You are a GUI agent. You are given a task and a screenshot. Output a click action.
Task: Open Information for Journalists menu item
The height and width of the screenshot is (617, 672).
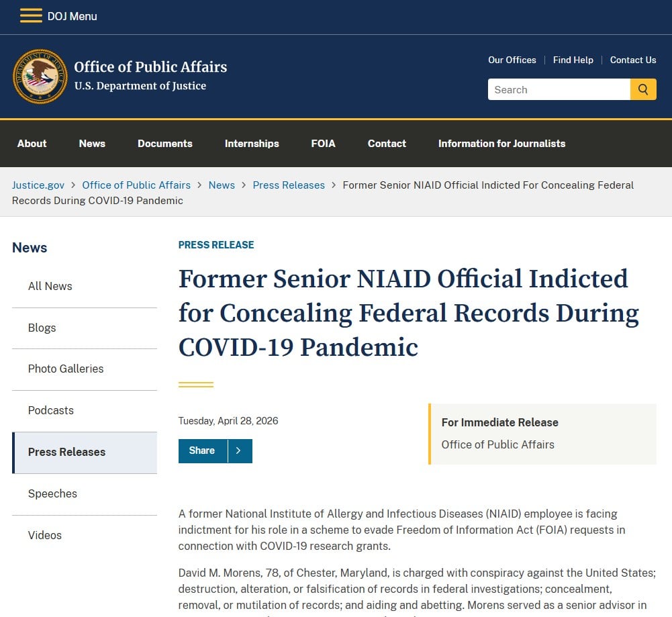[x=502, y=144]
